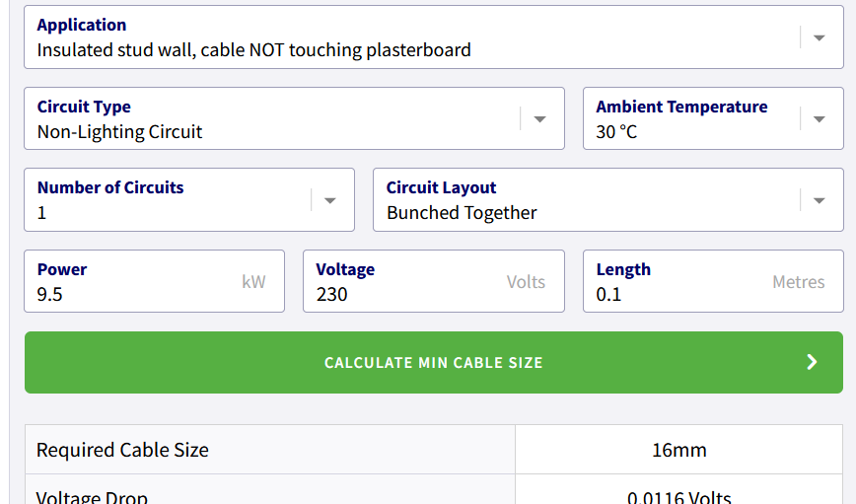Change the 30 °C ambient temperature option

pos(616,131)
